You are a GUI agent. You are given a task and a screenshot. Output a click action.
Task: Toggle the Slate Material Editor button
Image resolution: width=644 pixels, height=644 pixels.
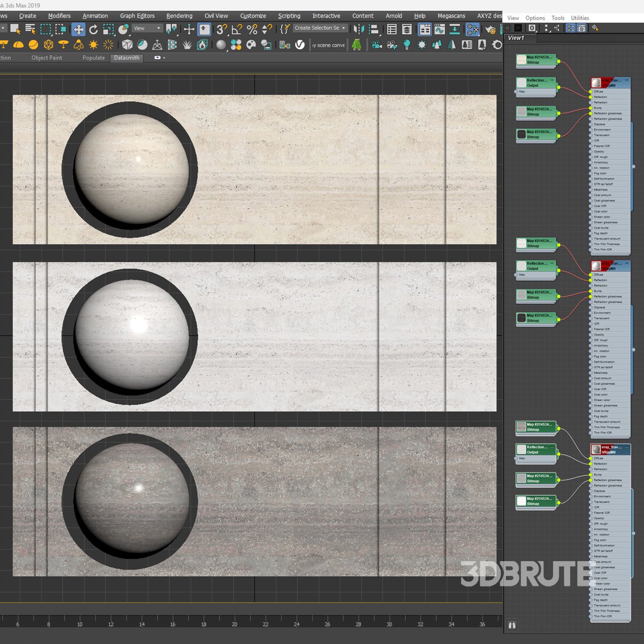point(472,29)
